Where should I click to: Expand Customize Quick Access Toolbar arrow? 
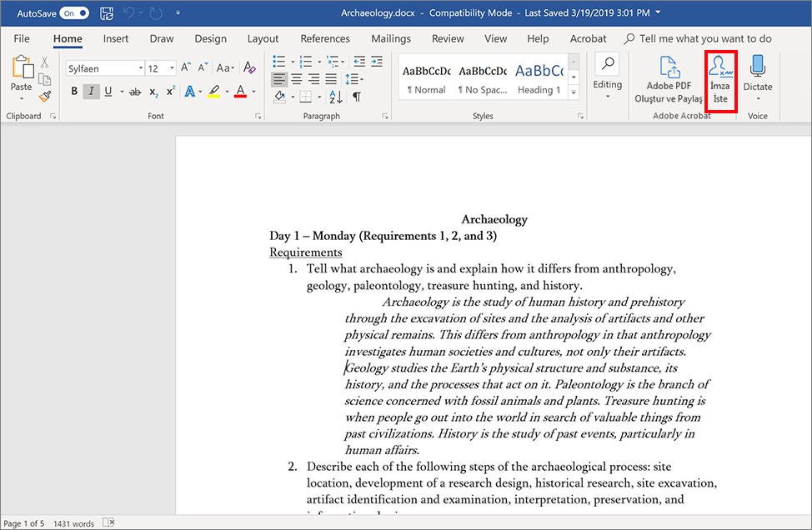178,13
